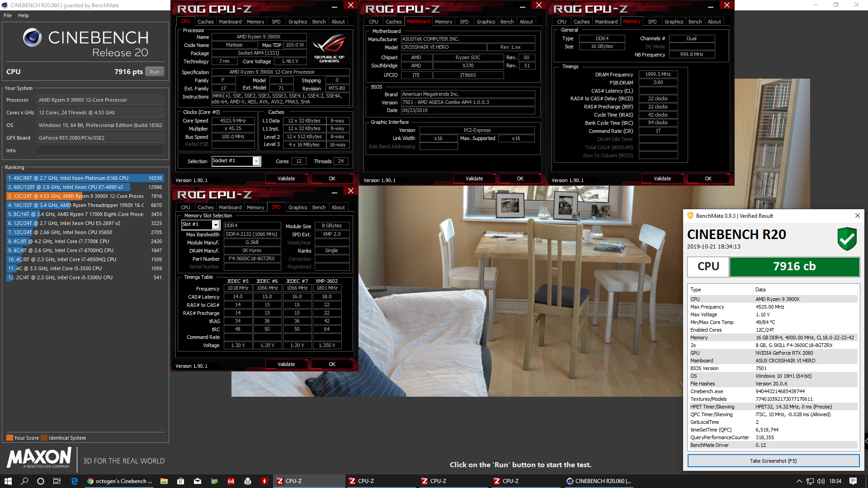Click the orange Your Score legend swatch
The width and height of the screenshot is (868, 488).
click(x=9, y=437)
